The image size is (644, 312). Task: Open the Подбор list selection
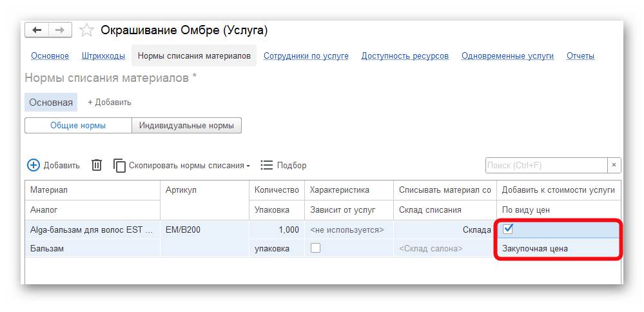284,166
